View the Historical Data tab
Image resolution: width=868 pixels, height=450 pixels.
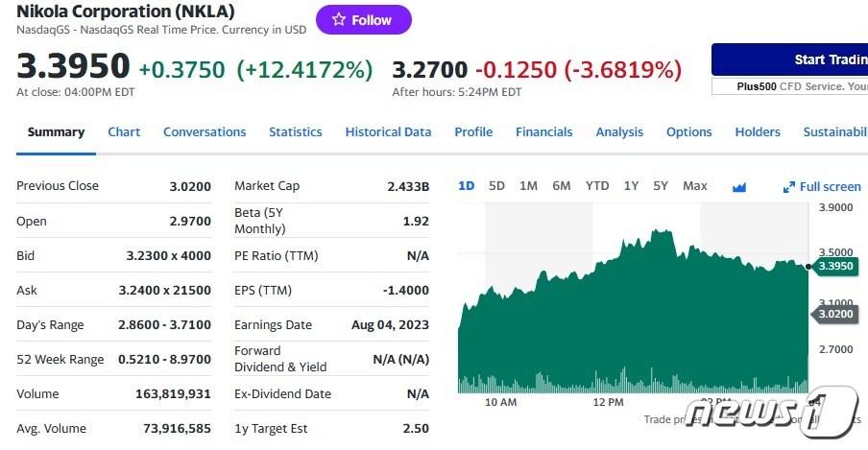(388, 132)
